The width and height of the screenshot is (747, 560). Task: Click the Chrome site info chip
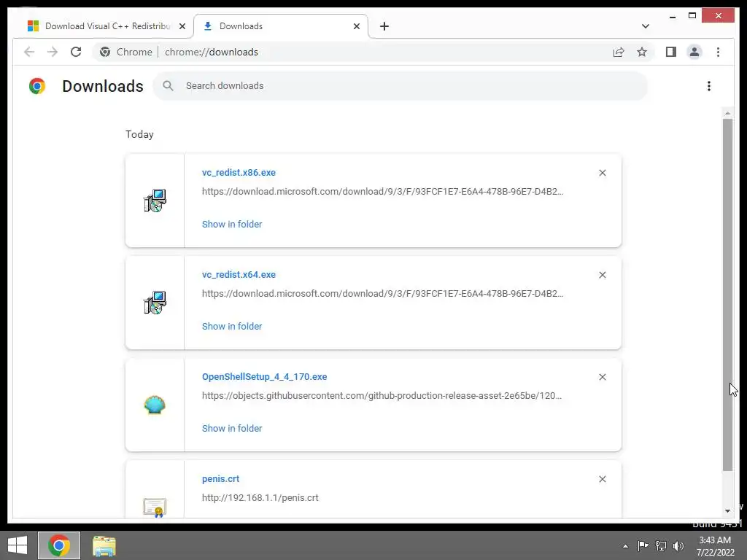125,52
